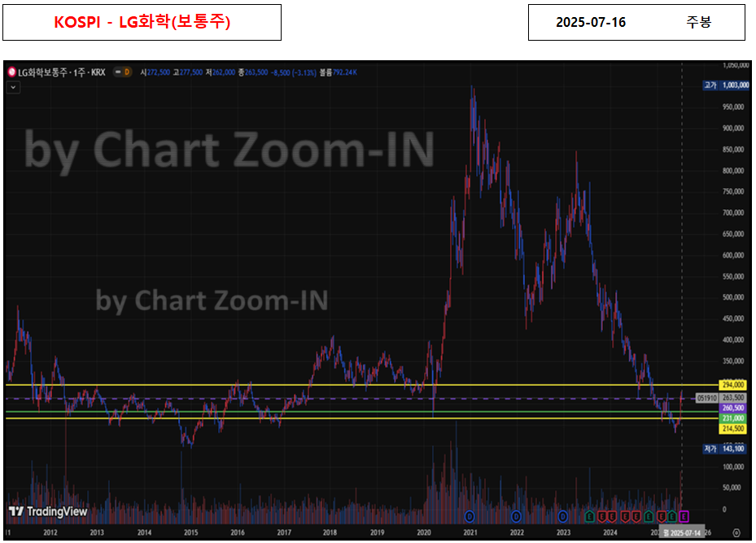Open chart settings hexagon icon at bottom right
This screenshot has height=543, width=756.
736,533
